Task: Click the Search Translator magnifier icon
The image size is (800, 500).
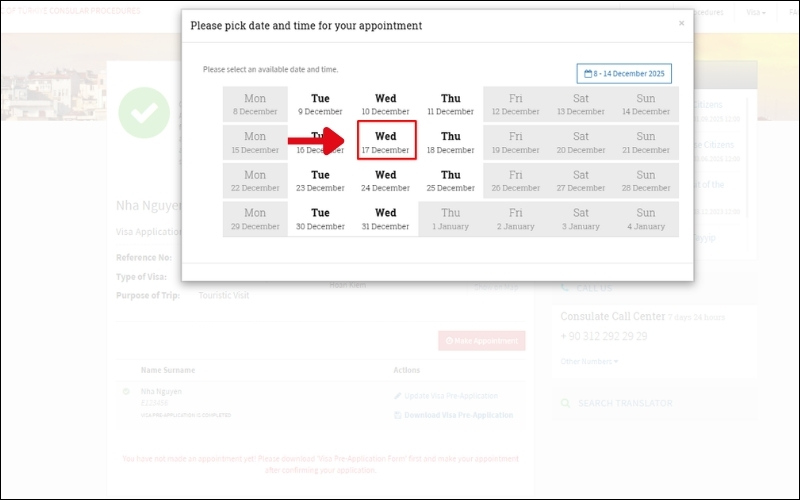Action: pos(567,404)
